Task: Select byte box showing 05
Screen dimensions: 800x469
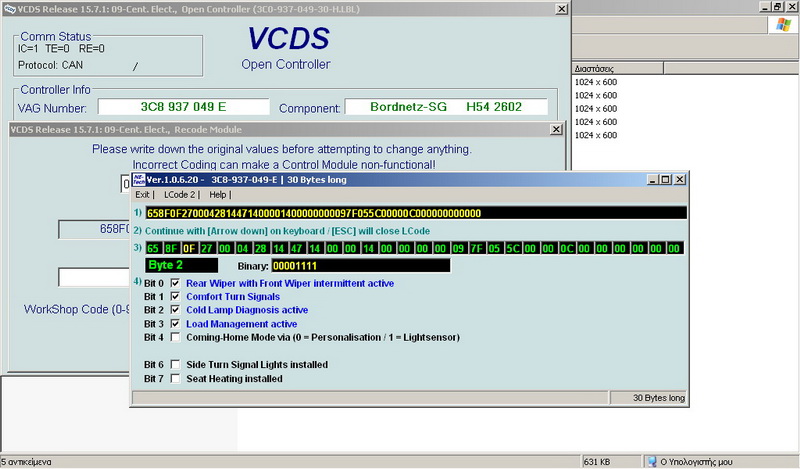Action: [494, 249]
